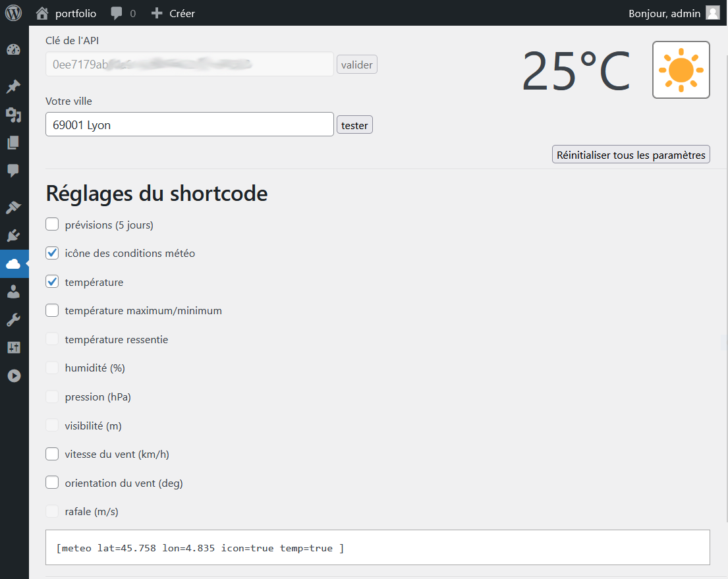Open Tools via the wrench icon

point(14,320)
